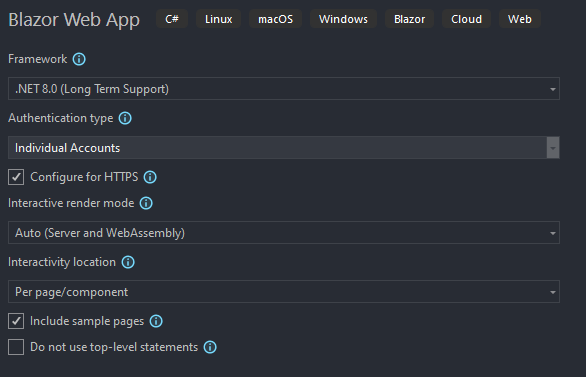Click the top-level statements info icon
The width and height of the screenshot is (586, 377).
point(210,347)
